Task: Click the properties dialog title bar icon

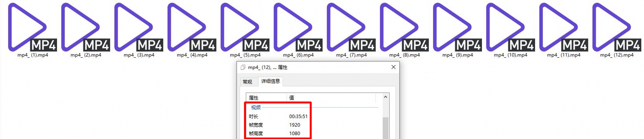Action: [243, 67]
